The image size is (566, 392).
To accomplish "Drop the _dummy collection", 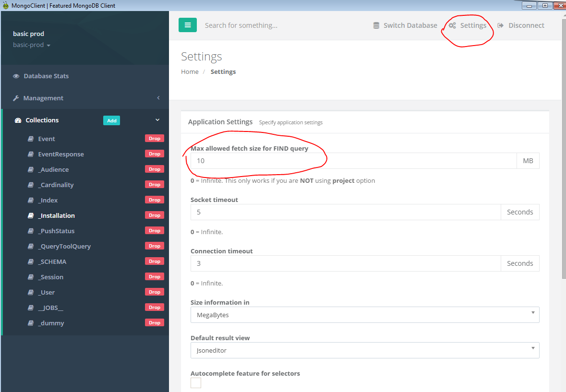I will tap(155, 323).
